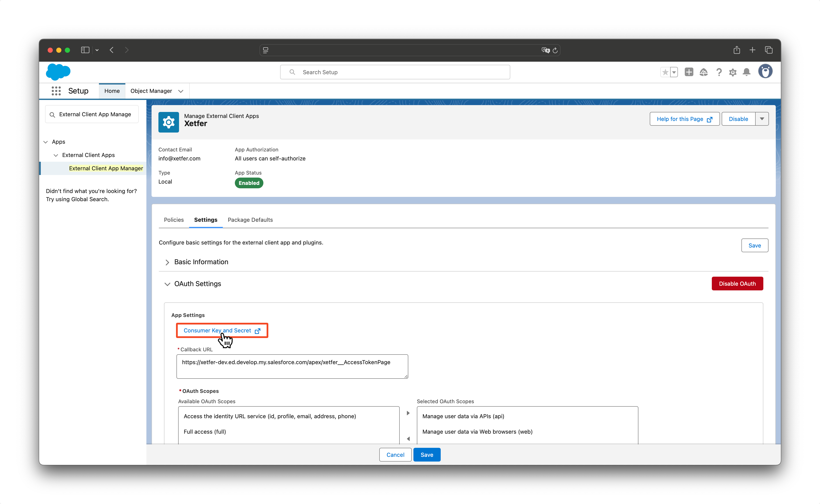Click info@xetfer.com contact email
820x504 pixels.
[x=179, y=158]
